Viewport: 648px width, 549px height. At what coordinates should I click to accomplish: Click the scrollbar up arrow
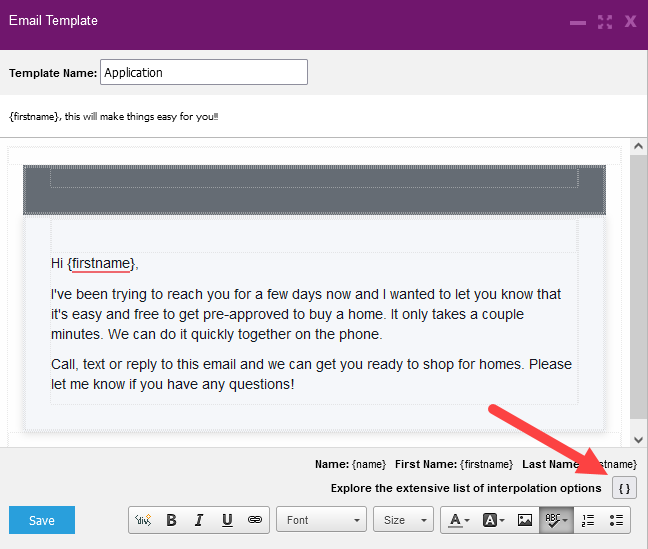point(638,146)
